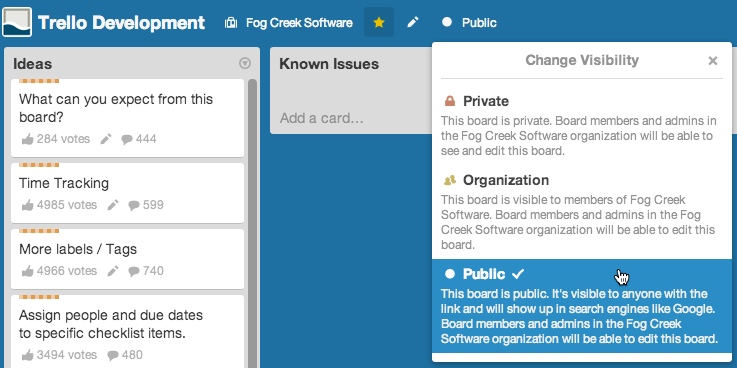
Task: Open the Time Tracking card
Action: (127, 193)
